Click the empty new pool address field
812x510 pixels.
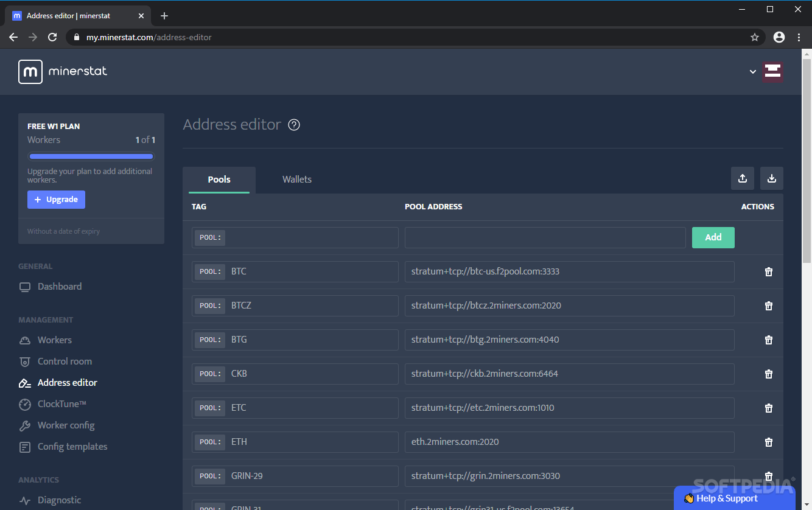pyautogui.click(x=545, y=237)
